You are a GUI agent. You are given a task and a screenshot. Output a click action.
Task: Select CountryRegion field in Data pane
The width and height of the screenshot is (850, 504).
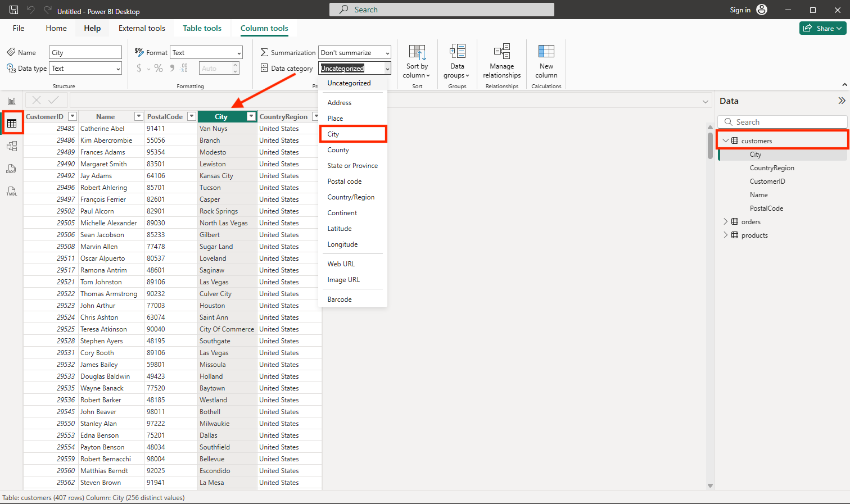click(x=772, y=168)
